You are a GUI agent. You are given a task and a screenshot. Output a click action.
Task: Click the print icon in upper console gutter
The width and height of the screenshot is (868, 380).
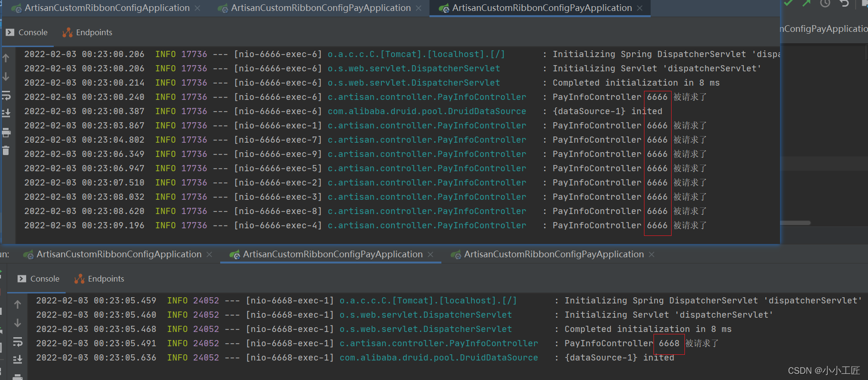click(6, 133)
